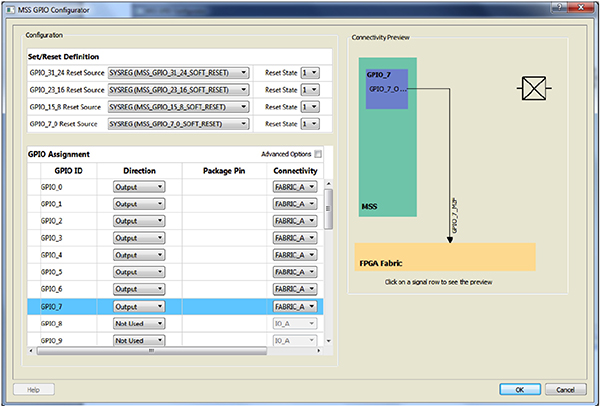Expand the GPIO_0 Direction dropdown
Image resolution: width=600 pixels, height=406 pixels.
point(139,187)
